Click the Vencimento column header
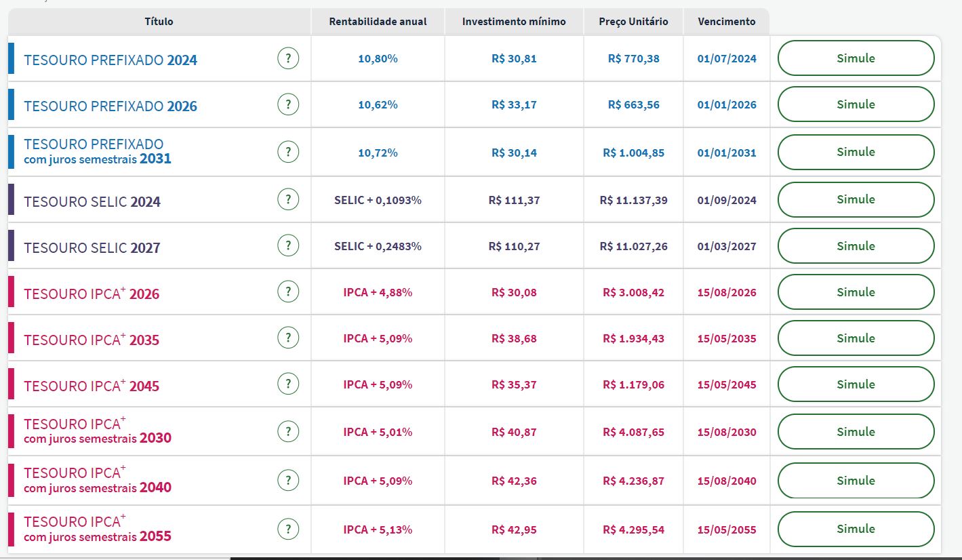 coord(727,22)
